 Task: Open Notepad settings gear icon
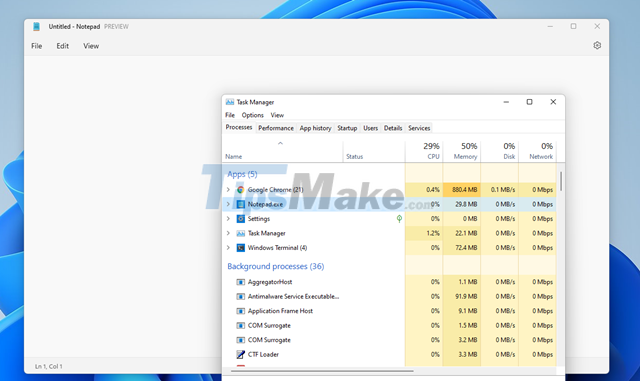pos(597,45)
